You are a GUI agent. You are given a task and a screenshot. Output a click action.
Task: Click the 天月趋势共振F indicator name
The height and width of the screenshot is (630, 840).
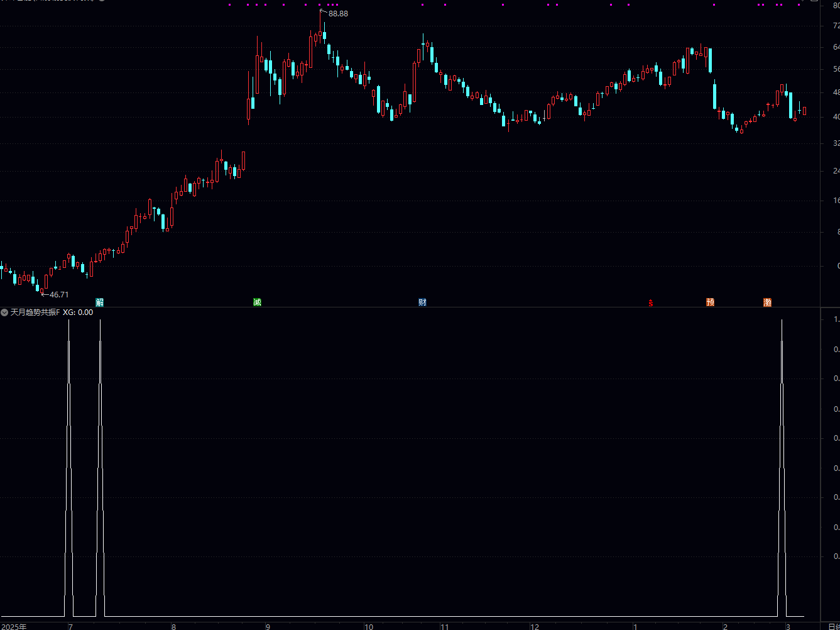click(35, 312)
